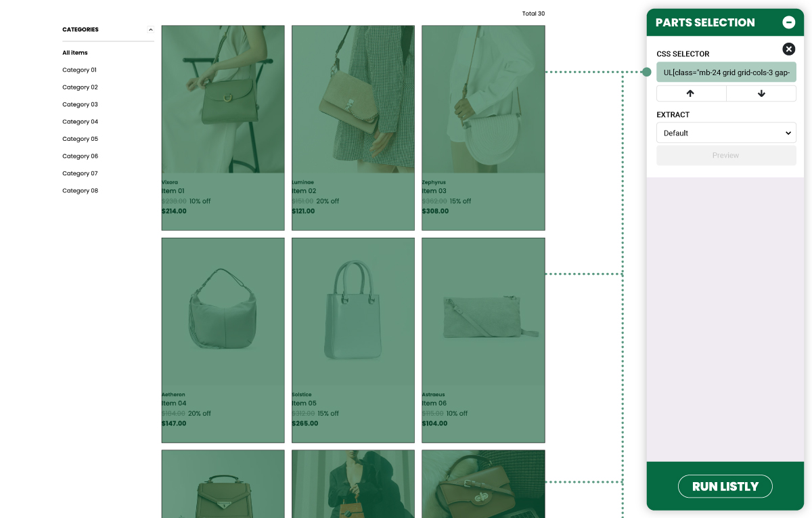
Task: Collapse the Categories list chevron
Action: click(x=151, y=30)
